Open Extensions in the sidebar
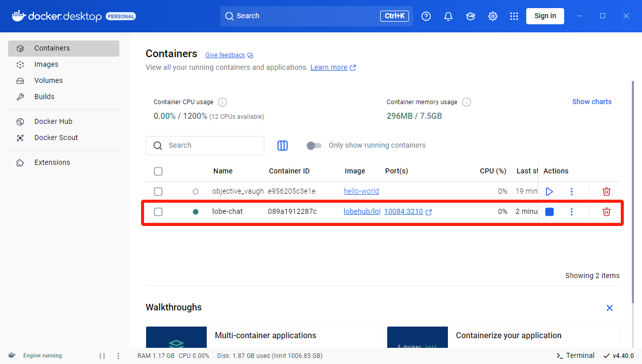The height and width of the screenshot is (364, 642). (x=64, y=163)
